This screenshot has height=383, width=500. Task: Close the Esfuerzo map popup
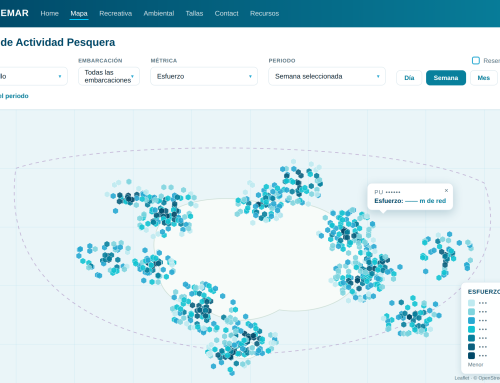(x=446, y=191)
